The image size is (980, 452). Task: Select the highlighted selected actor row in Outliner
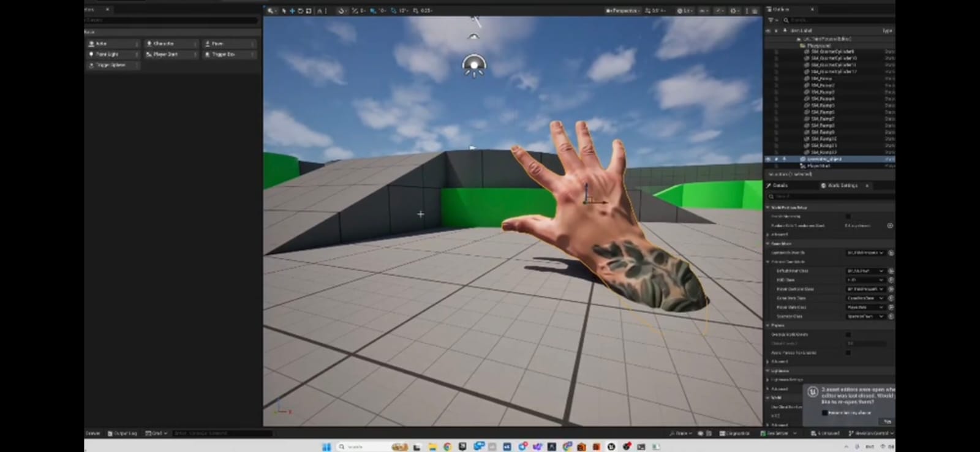(830, 159)
